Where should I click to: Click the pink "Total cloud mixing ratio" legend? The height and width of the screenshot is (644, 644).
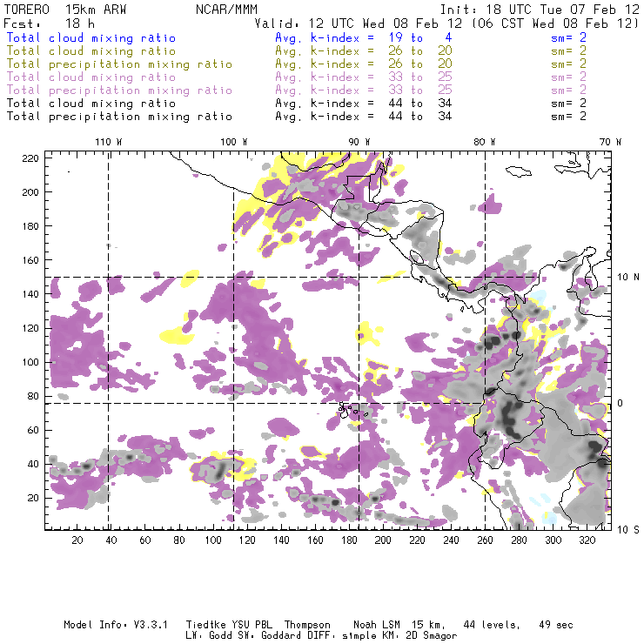click(x=91, y=77)
